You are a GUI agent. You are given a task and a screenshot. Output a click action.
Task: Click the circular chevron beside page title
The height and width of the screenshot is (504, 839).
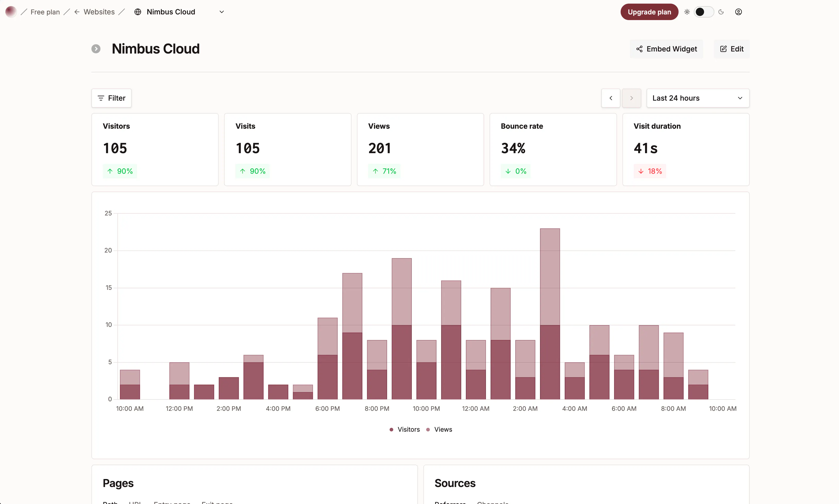pyautogui.click(x=96, y=49)
